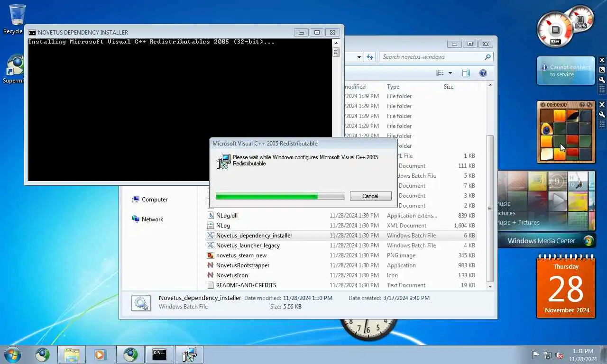This screenshot has width=607, height=364.
Task: Click the Visual C++ installer taskbar button
Action: (x=189, y=355)
